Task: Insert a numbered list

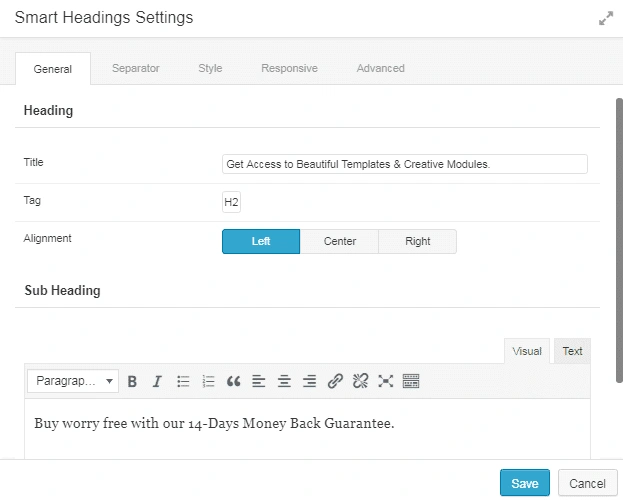Action: [208, 381]
